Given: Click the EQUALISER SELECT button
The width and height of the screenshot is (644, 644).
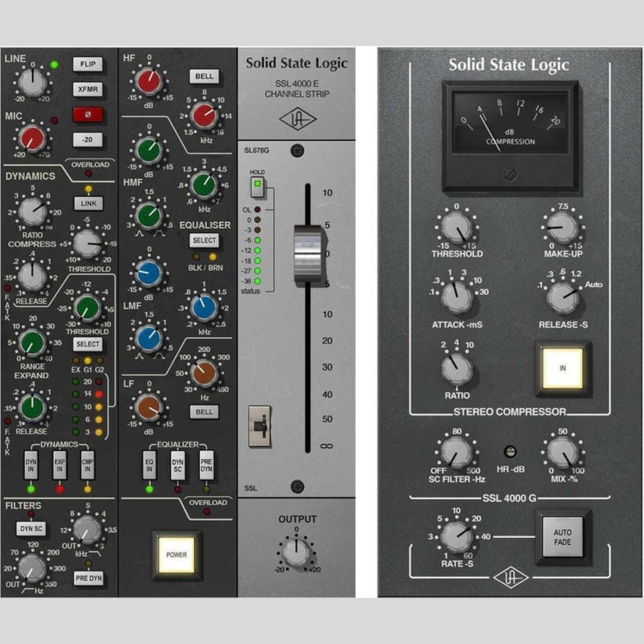Looking at the screenshot, I should [204, 240].
